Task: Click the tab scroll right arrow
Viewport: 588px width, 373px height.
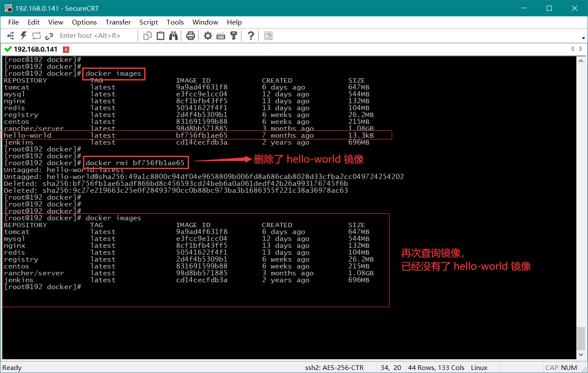Action: (x=582, y=49)
